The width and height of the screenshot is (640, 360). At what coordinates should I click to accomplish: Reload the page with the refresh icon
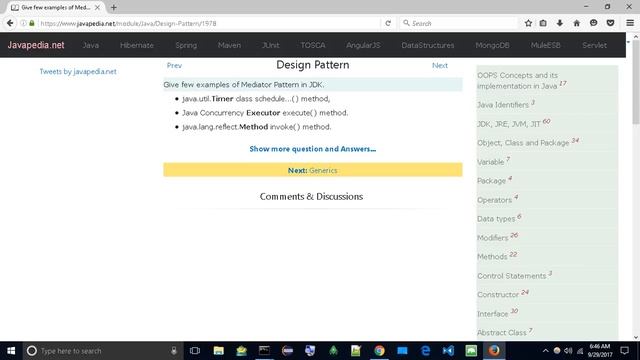(x=388, y=23)
